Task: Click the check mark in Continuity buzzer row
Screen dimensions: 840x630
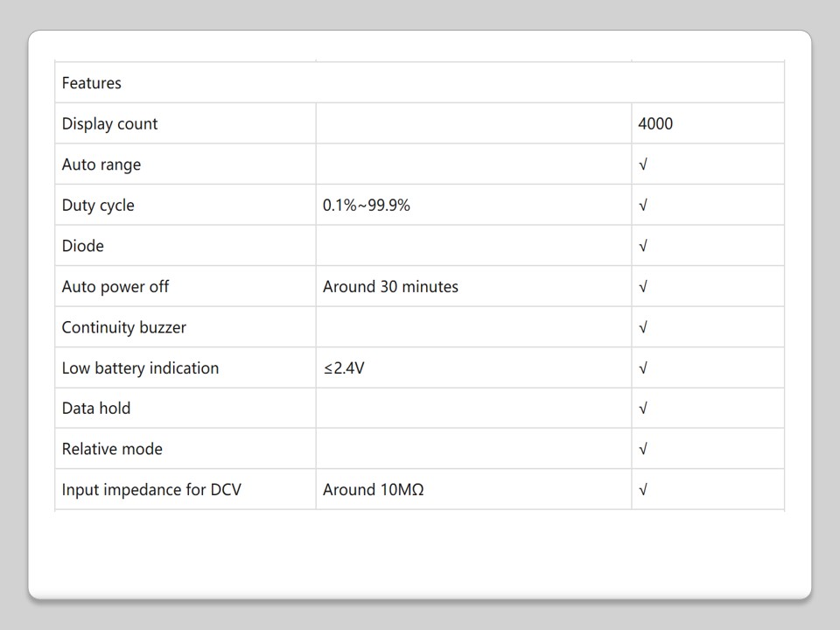Action: tap(643, 327)
